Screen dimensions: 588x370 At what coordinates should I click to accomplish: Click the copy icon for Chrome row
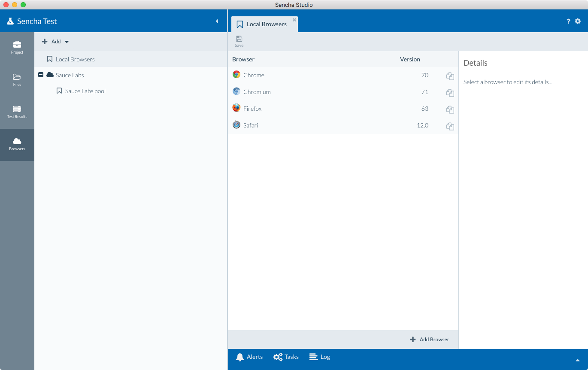450,76
